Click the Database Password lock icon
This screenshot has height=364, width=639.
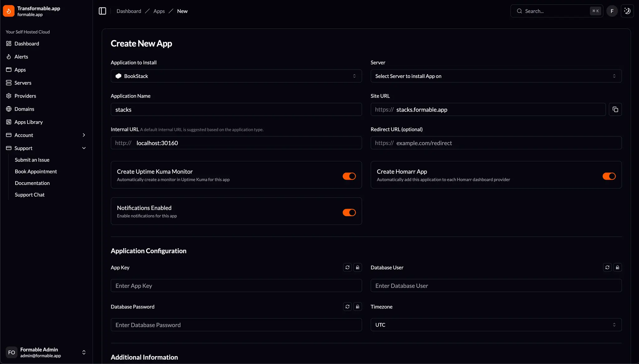(358, 307)
